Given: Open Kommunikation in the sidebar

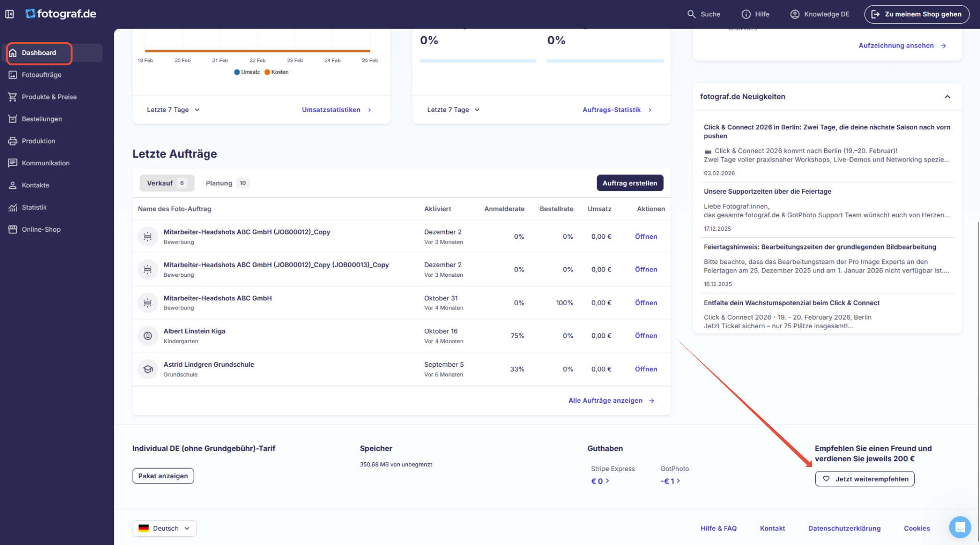Looking at the screenshot, I should [45, 163].
